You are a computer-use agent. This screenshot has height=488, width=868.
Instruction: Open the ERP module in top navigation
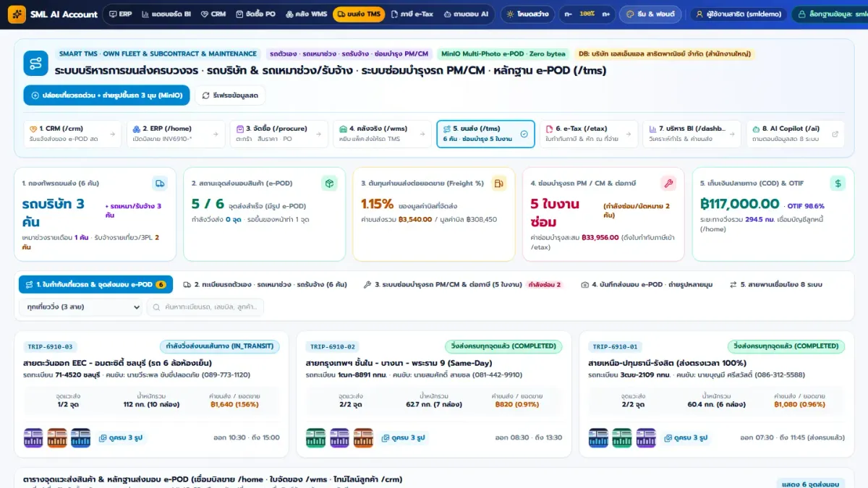point(121,14)
